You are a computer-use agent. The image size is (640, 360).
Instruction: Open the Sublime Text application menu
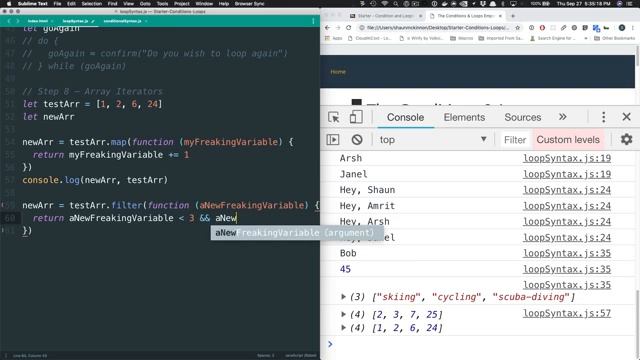[x=33, y=4]
